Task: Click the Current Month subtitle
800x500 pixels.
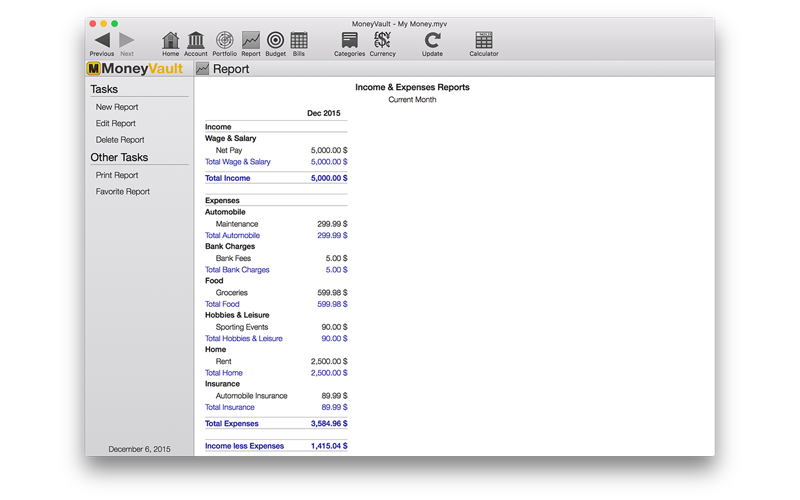Action: [x=412, y=99]
